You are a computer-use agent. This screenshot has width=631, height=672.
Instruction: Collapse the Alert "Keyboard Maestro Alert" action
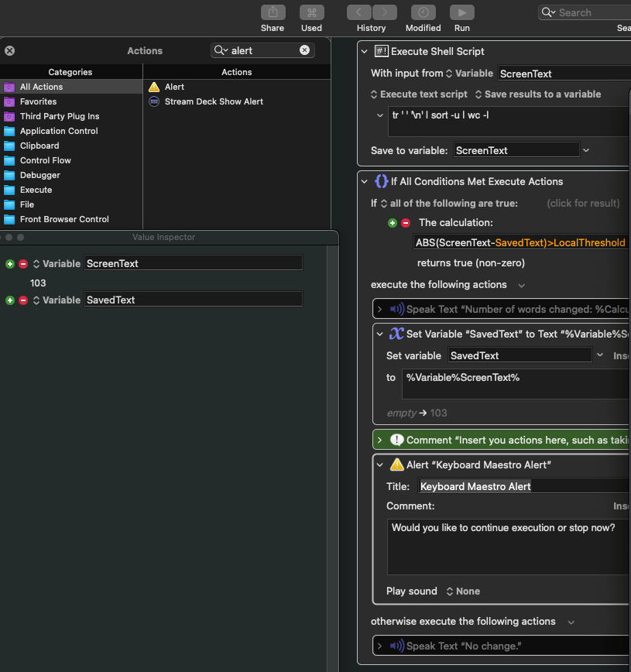tap(379, 465)
